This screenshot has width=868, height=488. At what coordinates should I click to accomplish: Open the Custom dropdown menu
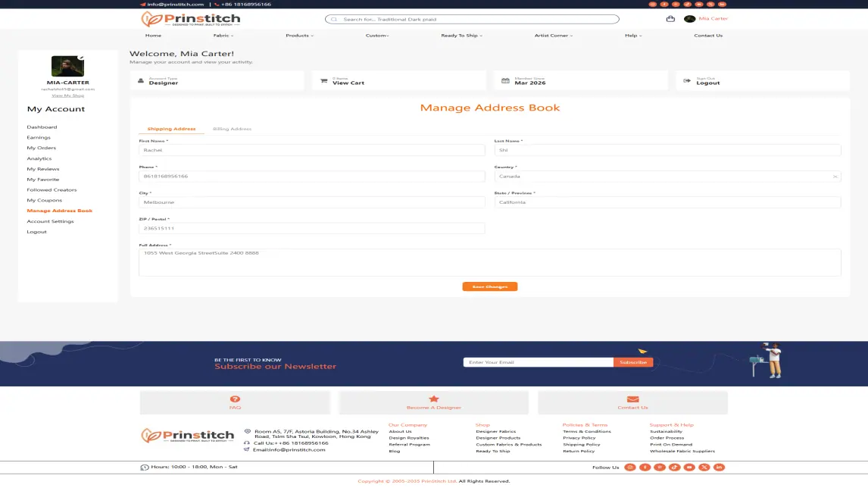point(377,36)
